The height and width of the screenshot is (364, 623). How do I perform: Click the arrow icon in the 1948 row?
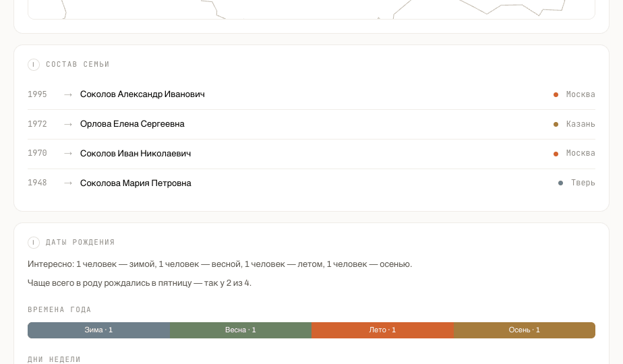click(x=68, y=183)
